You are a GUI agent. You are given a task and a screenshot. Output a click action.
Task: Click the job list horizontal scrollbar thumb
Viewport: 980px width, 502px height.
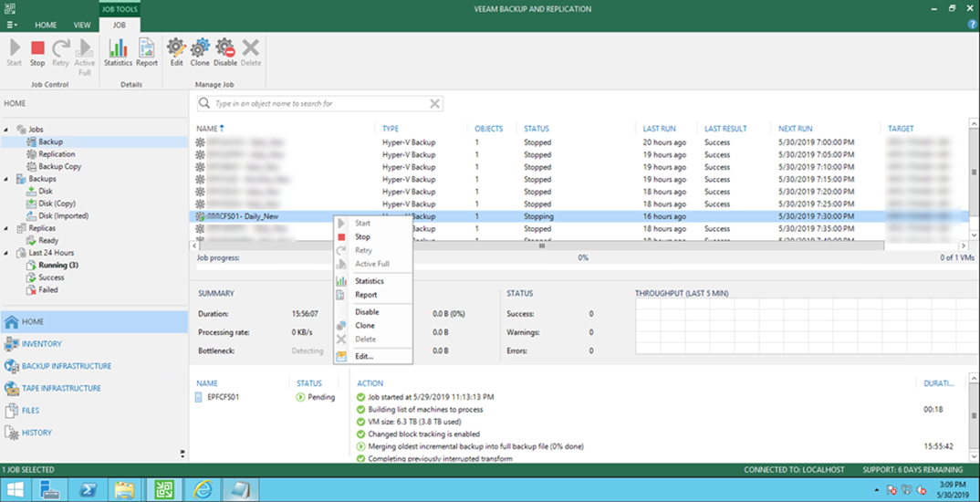pyautogui.click(x=542, y=246)
